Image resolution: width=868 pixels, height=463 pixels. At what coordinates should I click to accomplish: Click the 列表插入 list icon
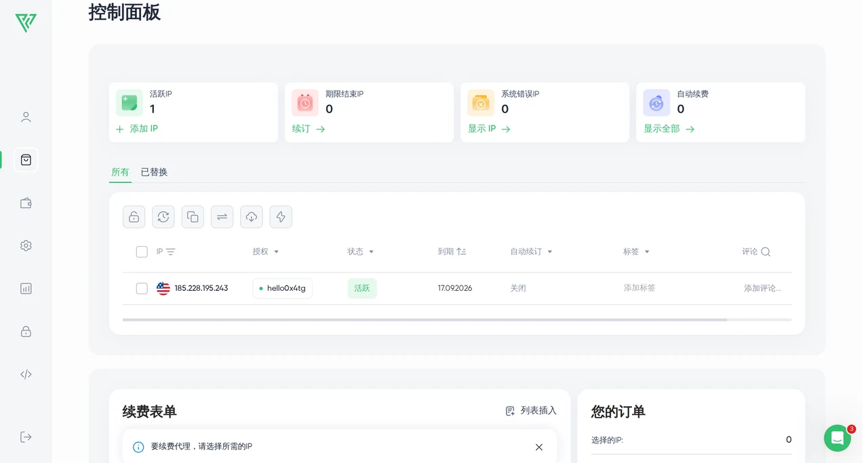[510, 411]
